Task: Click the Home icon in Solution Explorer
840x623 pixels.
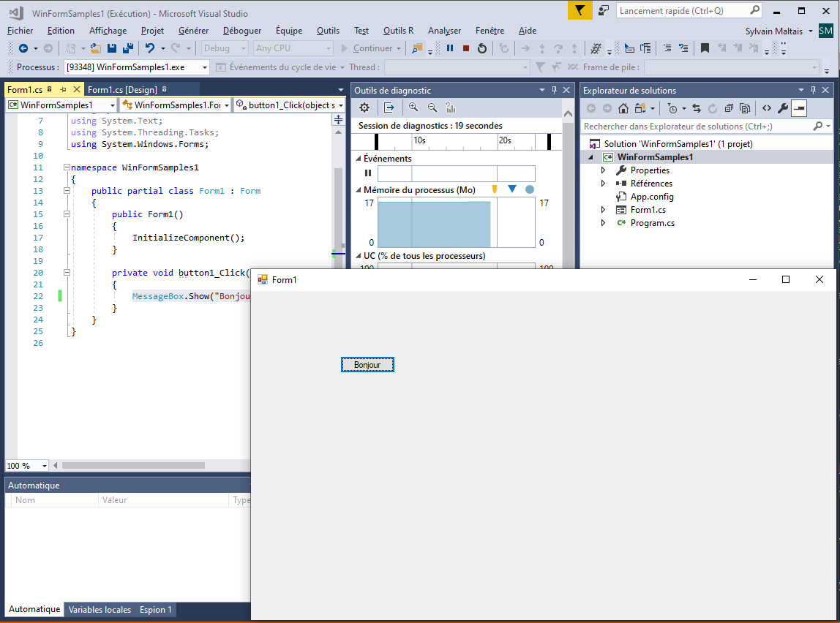Action: (623, 107)
